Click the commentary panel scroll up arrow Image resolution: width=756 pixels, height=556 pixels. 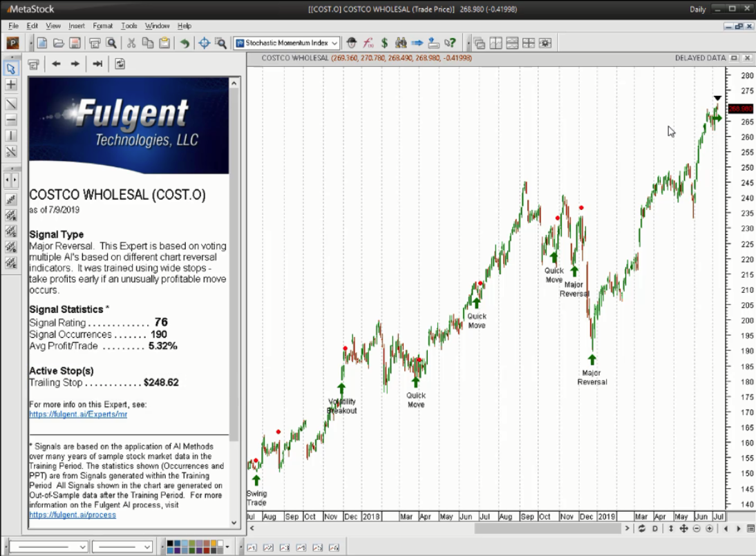pyautogui.click(x=234, y=84)
